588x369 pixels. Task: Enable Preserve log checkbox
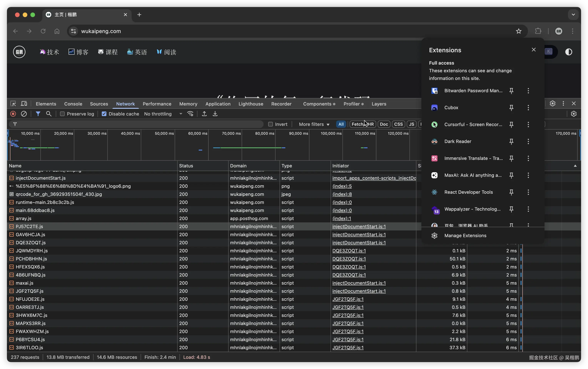(x=63, y=114)
